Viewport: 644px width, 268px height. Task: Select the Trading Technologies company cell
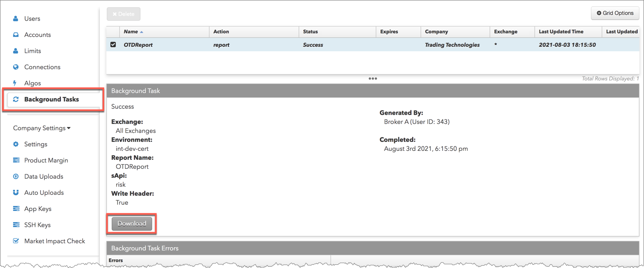click(x=452, y=45)
